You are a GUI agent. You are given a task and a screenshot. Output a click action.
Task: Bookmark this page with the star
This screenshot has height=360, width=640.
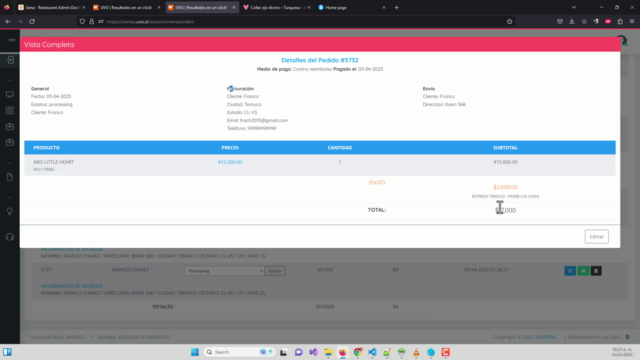509,22
